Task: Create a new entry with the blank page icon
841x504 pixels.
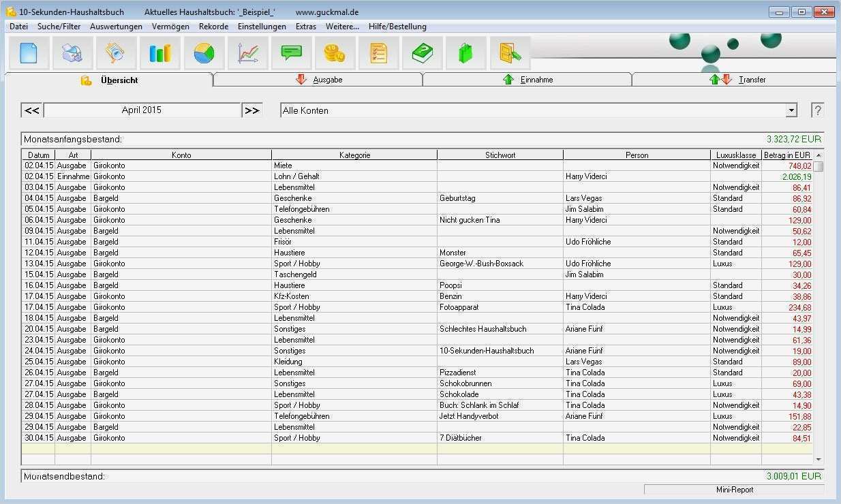Action: tap(28, 52)
